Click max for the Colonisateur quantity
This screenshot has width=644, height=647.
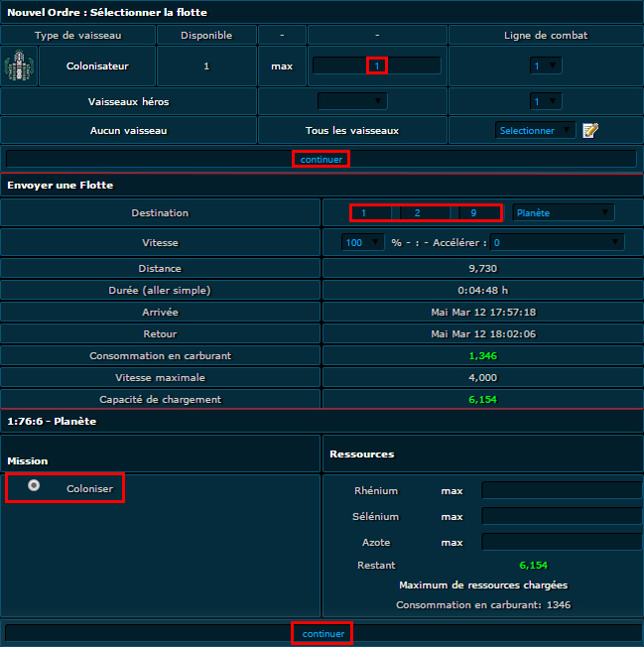[282, 66]
